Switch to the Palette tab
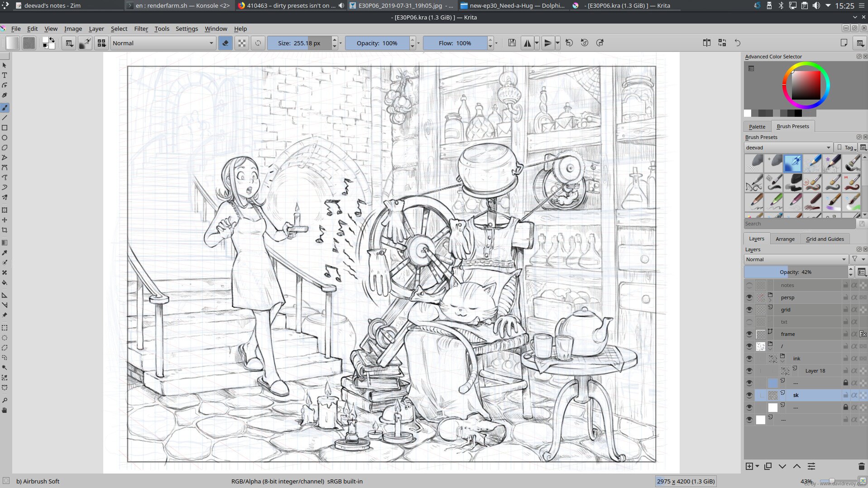Viewport: 868px width, 488px height. 757,127
